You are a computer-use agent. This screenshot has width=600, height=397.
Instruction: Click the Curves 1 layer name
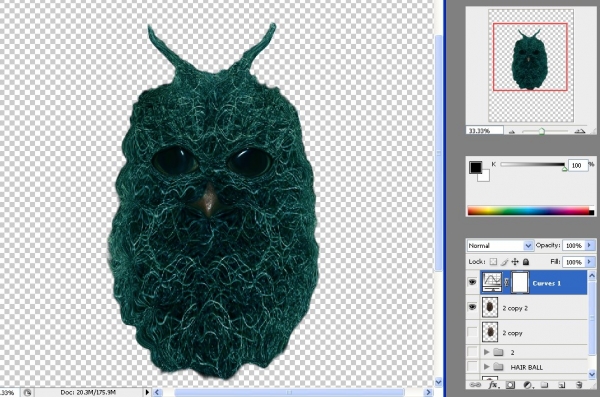click(546, 283)
